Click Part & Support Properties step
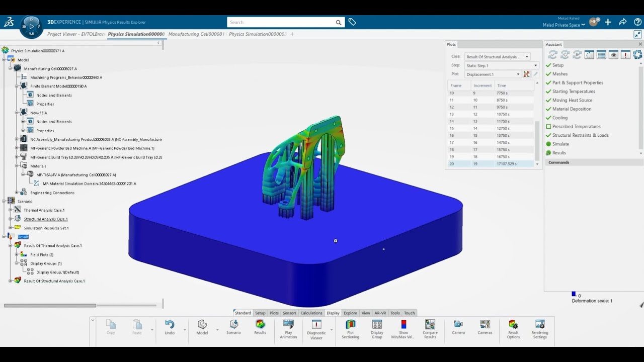The width and height of the screenshot is (644, 362). (x=578, y=83)
